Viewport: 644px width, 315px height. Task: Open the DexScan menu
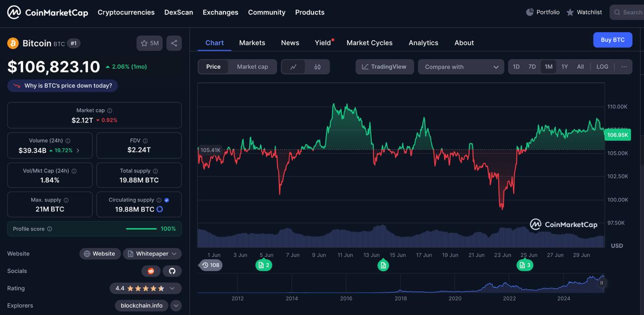[x=179, y=12]
